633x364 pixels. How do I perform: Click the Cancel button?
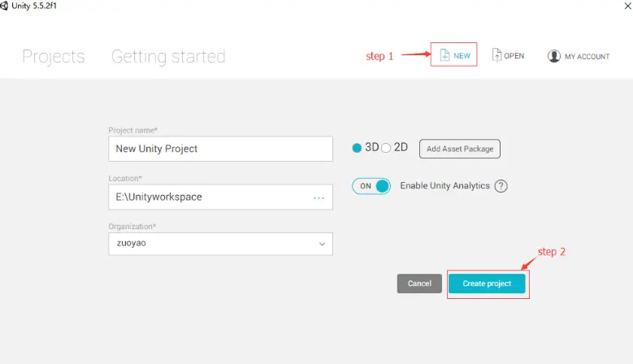coord(419,284)
